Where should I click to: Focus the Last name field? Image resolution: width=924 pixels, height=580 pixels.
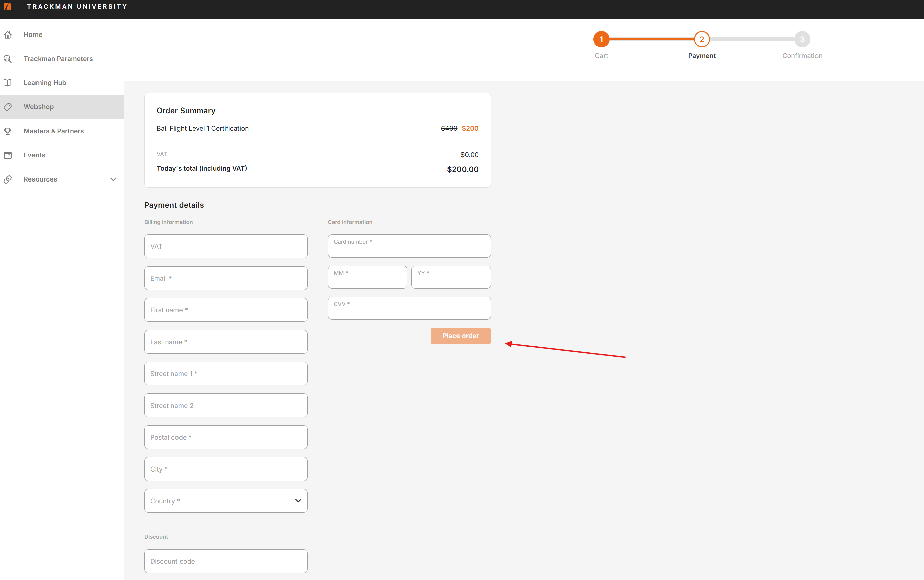(x=226, y=342)
